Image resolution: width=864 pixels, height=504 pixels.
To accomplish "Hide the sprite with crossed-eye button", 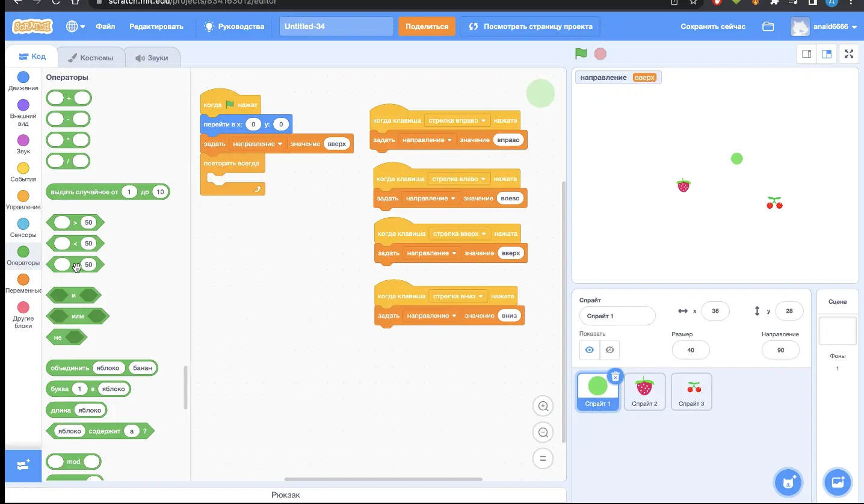I will pyautogui.click(x=609, y=349).
